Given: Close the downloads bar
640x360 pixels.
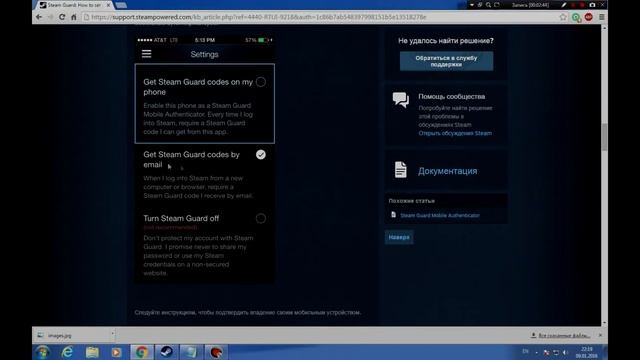Looking at the screenshot, I should pos(600,335).
